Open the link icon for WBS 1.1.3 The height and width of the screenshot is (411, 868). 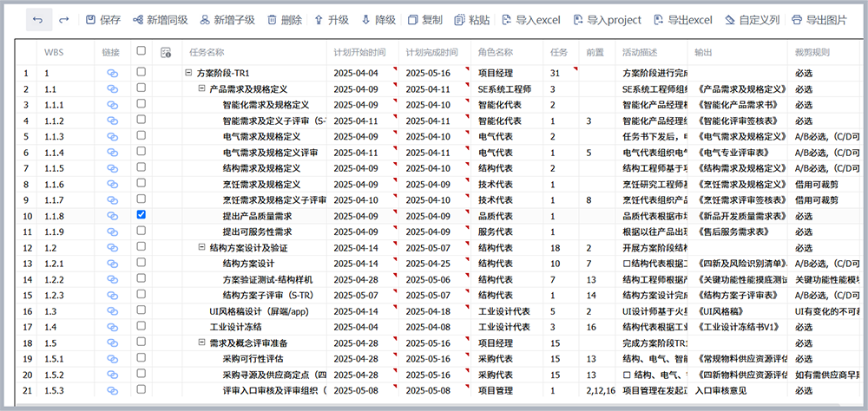click(112, 137)
